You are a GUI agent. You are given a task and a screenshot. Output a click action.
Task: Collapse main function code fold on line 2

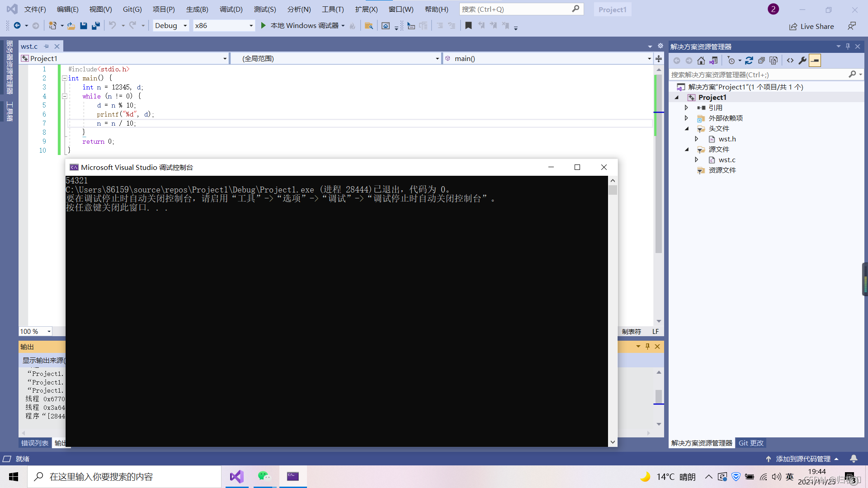pyautogui.click(x=64, y=78)
